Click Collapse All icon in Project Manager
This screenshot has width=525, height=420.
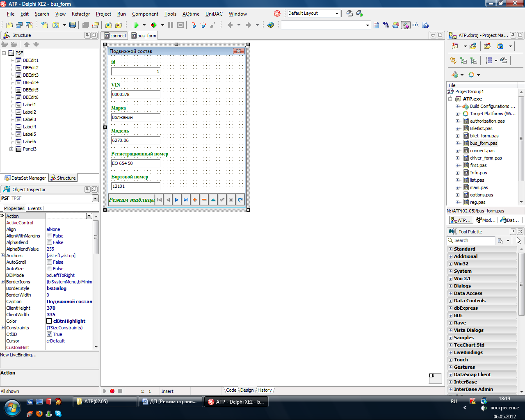click(x=474, y=60)
